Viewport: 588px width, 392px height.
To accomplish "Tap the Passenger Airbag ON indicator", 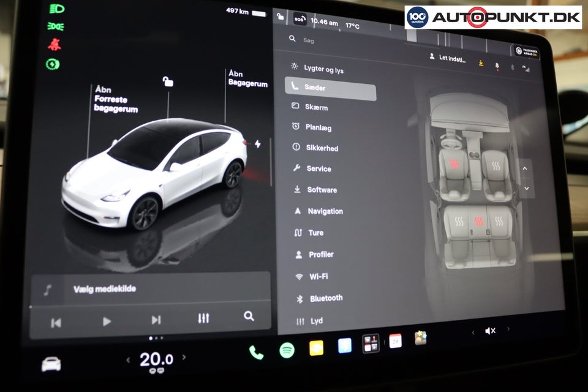I will pyautogui.click(x=526, y=51).
